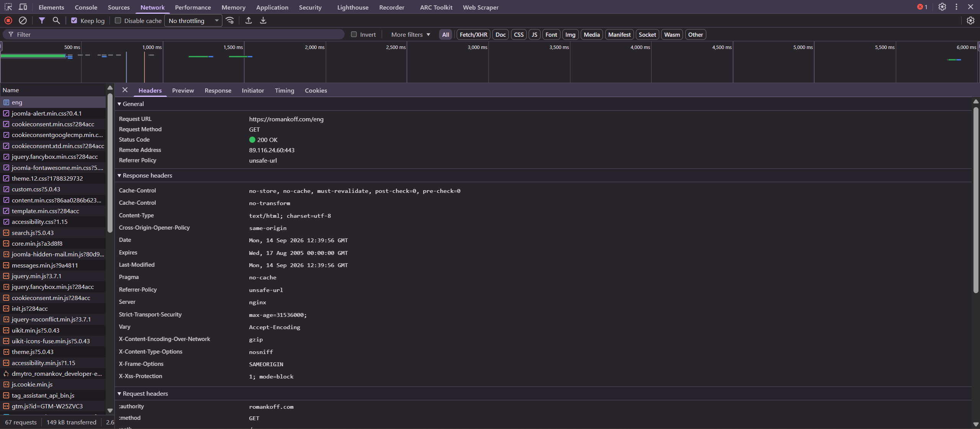980x429 pixels.
Task: Filter by Doc requests
Action: coord(501,34)
